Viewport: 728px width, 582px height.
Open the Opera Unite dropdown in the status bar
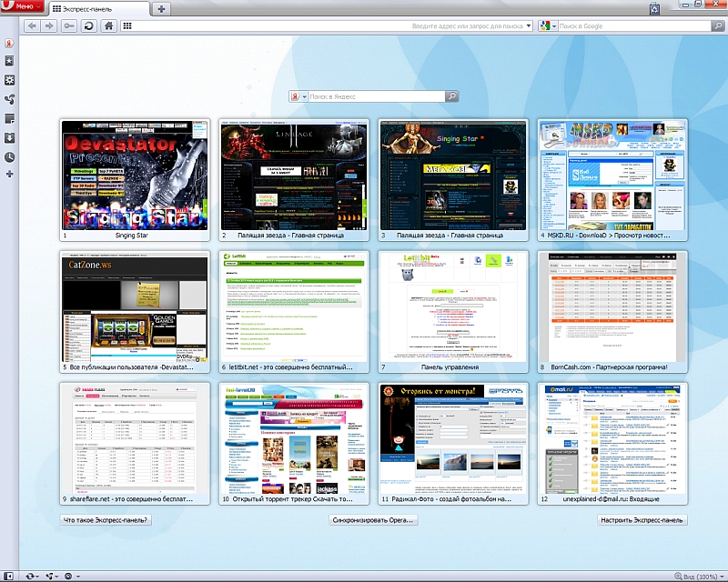(51, 576)
